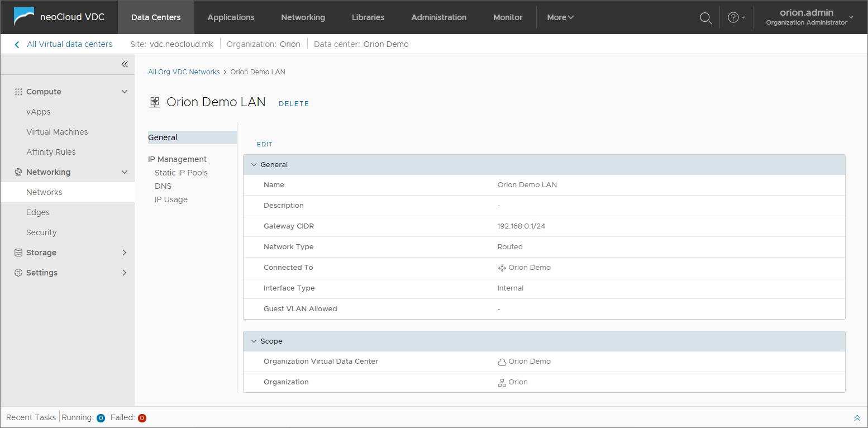Image resolution: width=868 pixels, height=428 pixels.
Task: Open the DNS section
Action: [x=163, y=186]
